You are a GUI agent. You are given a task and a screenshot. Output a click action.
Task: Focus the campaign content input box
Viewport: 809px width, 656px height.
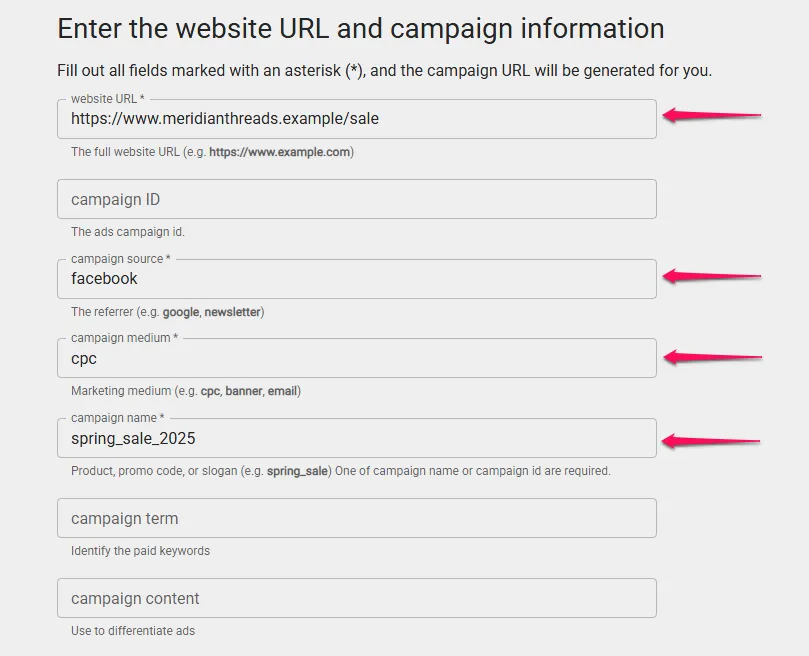(x=356, y=598)
